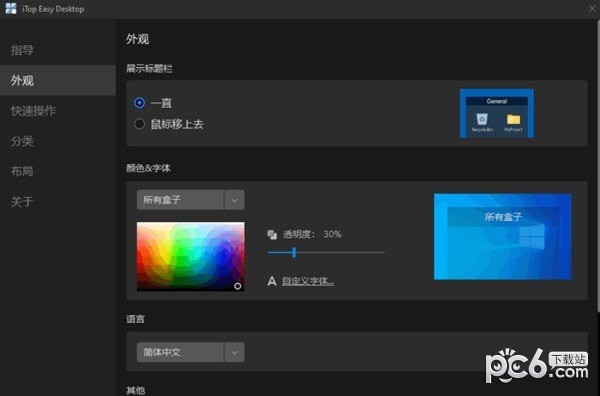Click the iTop Easy Desktop app logo

11,8
